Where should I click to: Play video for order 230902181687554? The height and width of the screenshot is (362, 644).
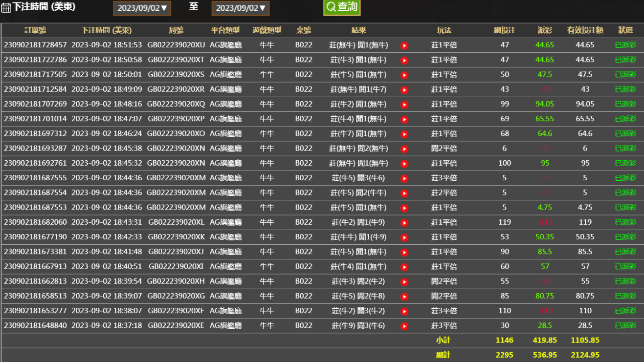[404, 193]
